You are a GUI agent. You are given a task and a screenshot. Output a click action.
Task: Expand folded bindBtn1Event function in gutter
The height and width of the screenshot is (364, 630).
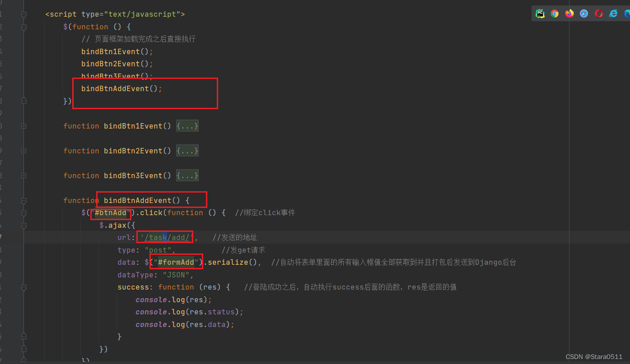pos(24,126)
